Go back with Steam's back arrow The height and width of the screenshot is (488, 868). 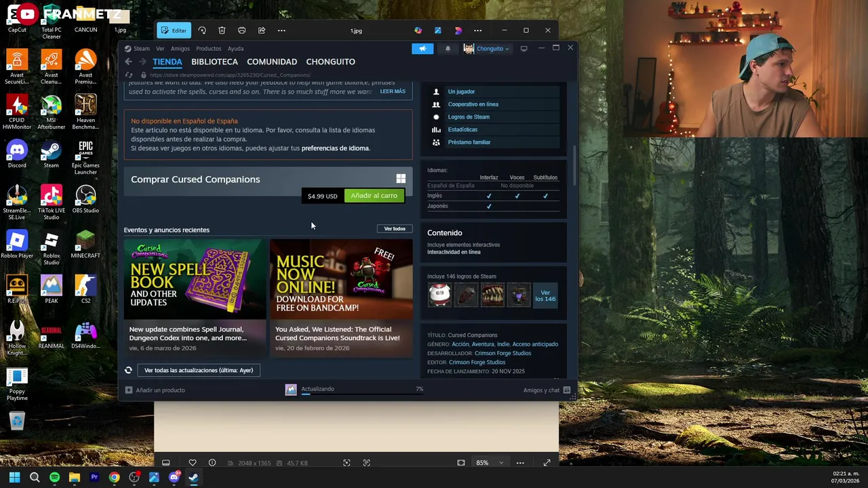[128, 62]
